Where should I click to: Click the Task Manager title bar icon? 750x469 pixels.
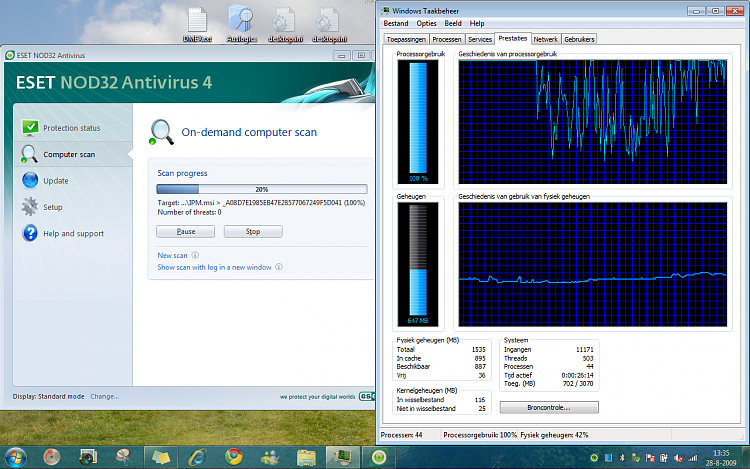[x=386, y=11]
